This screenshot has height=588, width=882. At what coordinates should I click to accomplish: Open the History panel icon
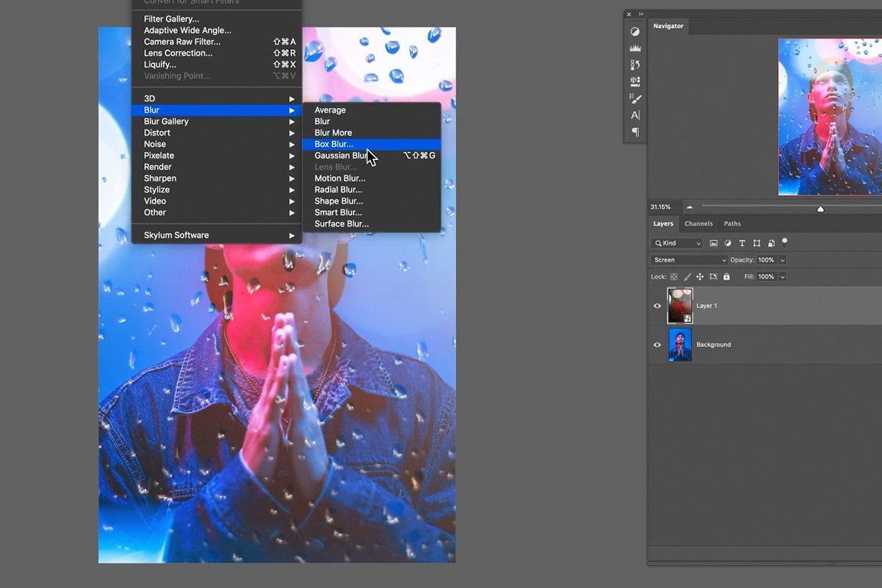coord(635,65)
